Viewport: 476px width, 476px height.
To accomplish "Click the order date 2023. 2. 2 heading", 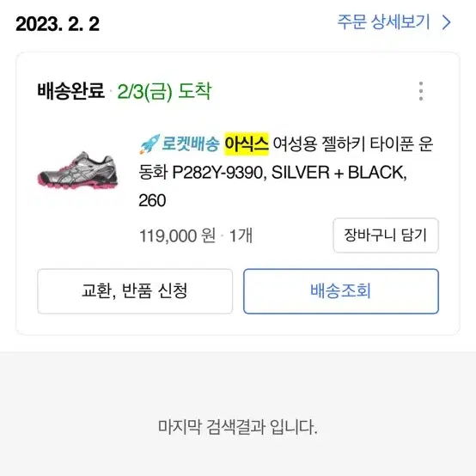I will (x=58, y=24).
